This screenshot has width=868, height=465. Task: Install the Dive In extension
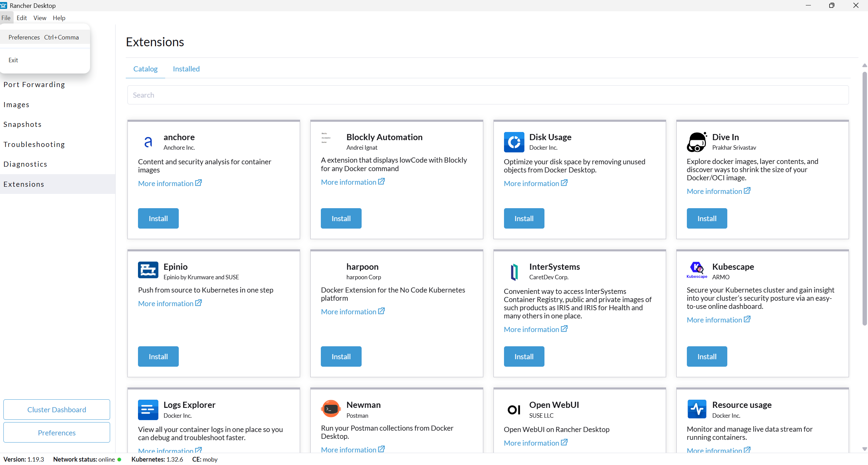[707, 218]
